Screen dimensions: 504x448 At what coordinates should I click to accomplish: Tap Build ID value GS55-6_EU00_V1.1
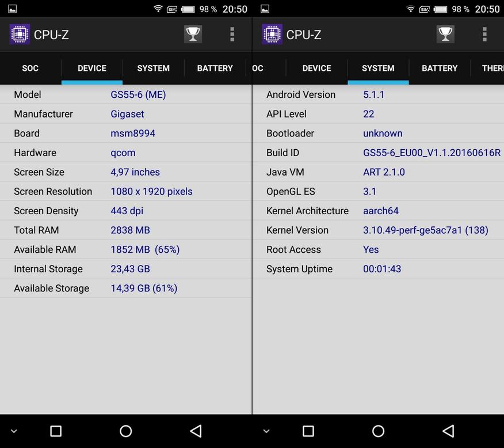[432, 153]
